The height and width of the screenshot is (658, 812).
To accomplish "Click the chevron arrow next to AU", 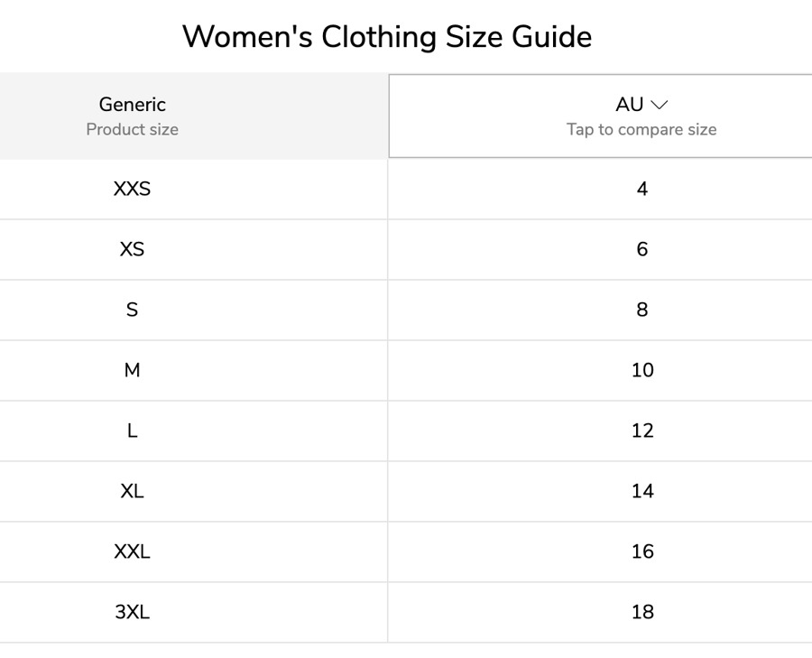I will click(660, 105).
